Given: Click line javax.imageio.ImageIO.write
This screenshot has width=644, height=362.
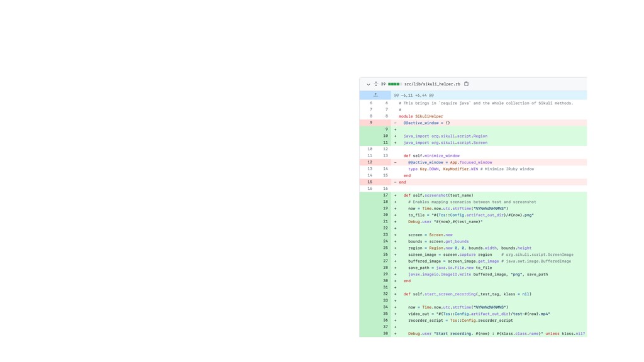Looking at the screenshot, I should click(478, 274).
